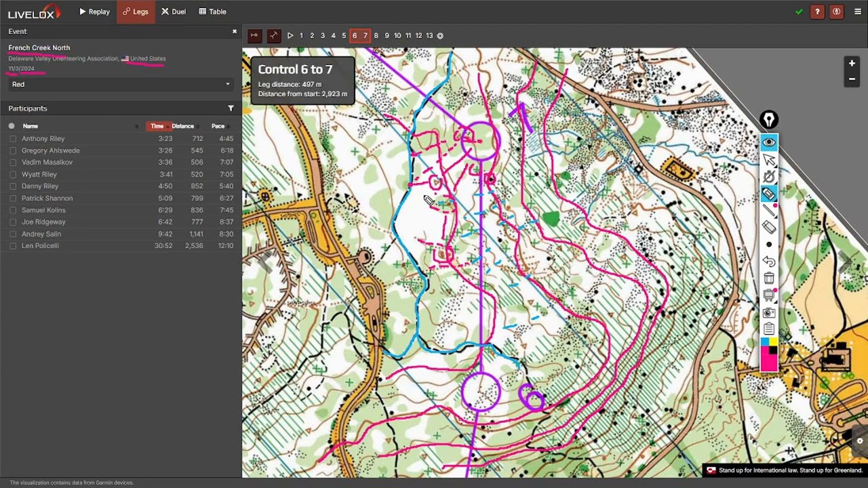Open the pen drawing tools menu
Viewport: 868px width, 488px height.
(x=768, y=120)
